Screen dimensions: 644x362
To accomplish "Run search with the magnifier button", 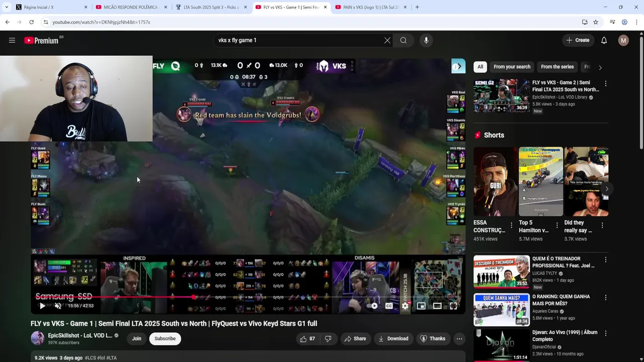I will point(404,40).
